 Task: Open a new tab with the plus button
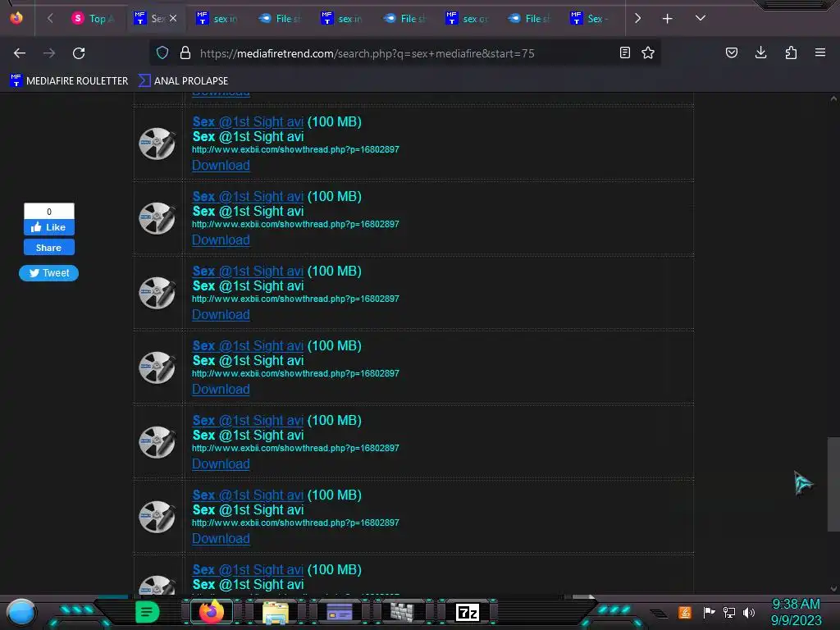coord(668,19)
